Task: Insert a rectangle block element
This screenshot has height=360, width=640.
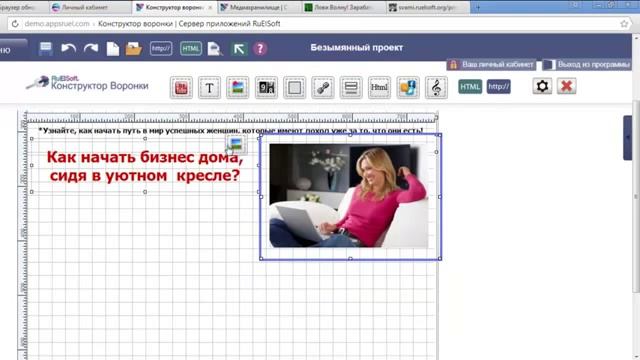Action: coord(294,87)
